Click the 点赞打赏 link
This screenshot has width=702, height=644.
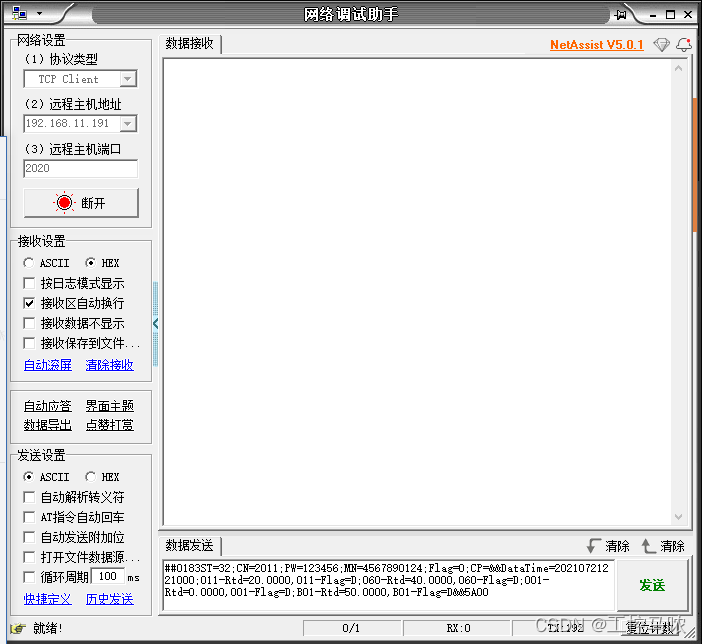110,425
